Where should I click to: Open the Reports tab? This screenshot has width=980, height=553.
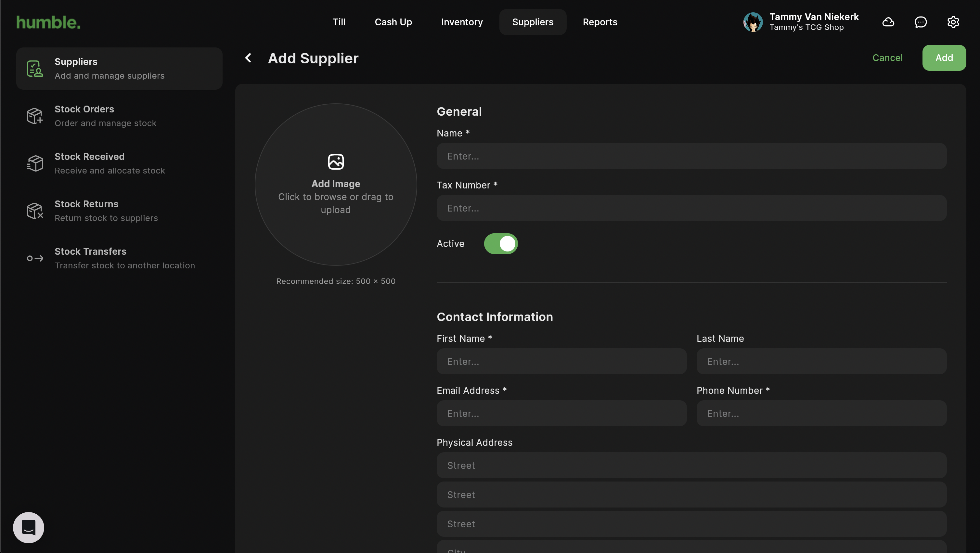[600, 22]
